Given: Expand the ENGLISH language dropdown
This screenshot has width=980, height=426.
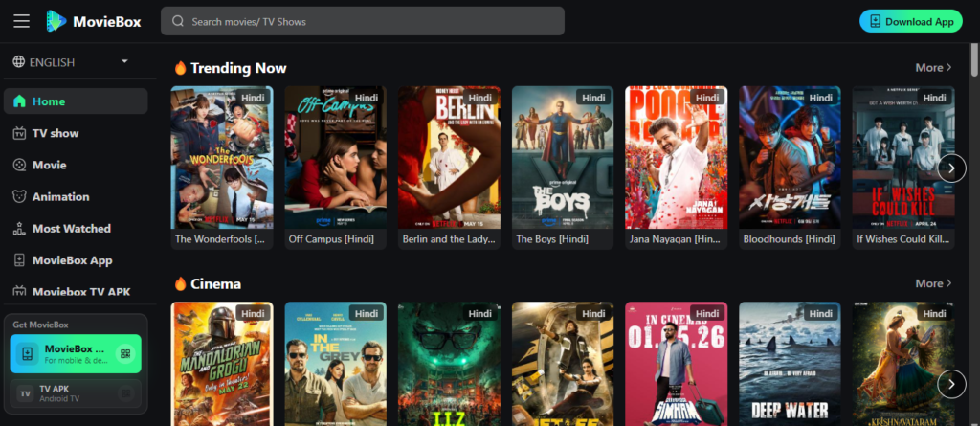Looking at the screenshot, I should (x=124, y=61).
